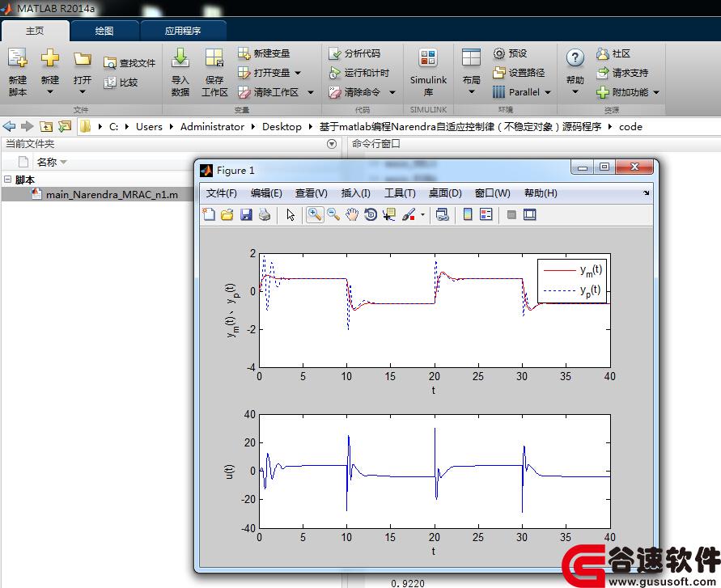The width and height of the screenshot is (721, 588).
Task: Toggle the Zoom Out magnifier tool
Action: [333, 214]
